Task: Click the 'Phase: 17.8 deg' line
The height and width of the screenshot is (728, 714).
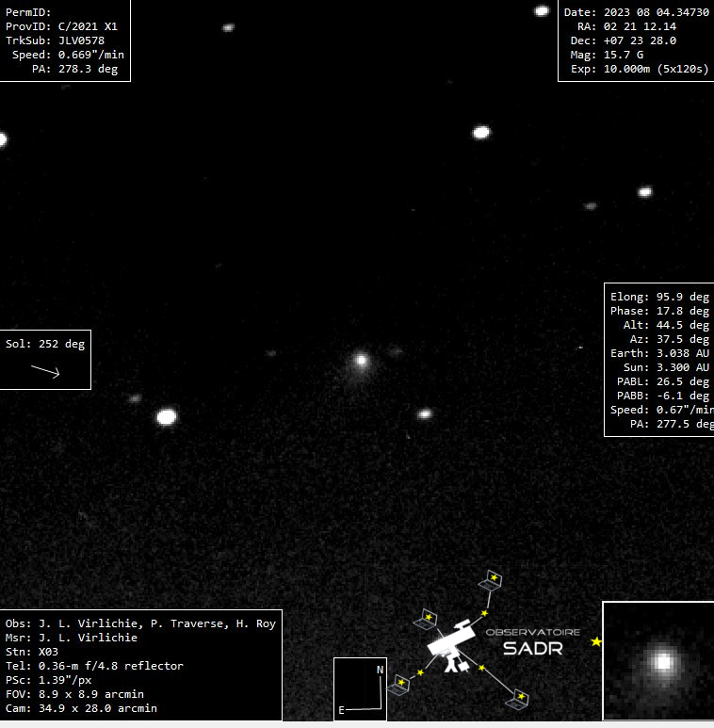Action: pos(659,311)
